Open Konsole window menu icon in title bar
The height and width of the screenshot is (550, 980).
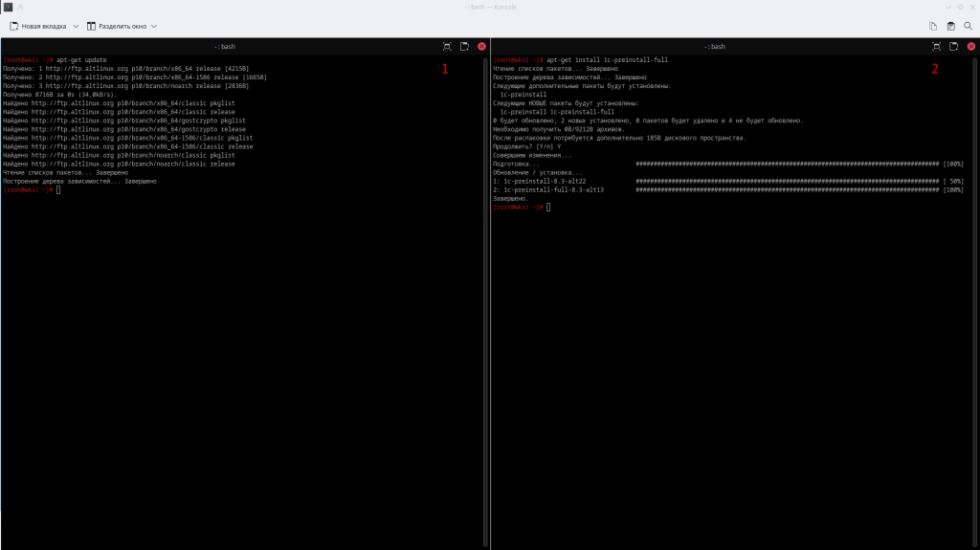pos(7,7)
